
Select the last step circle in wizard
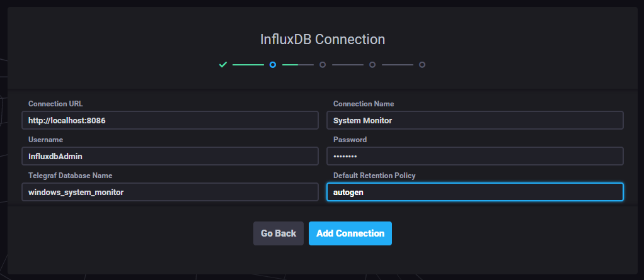422,64
